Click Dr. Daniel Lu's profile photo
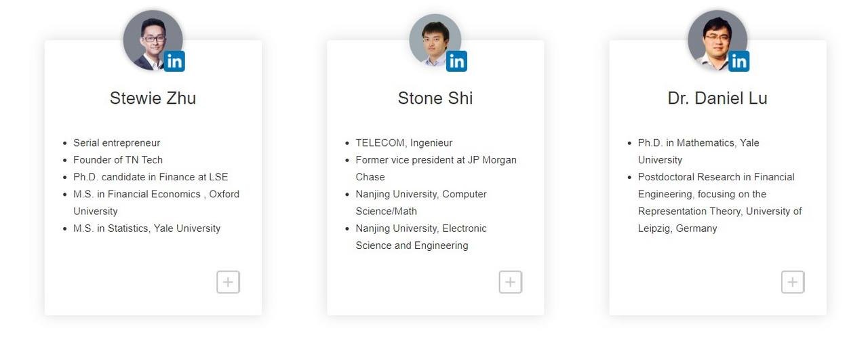 (717, 40)
